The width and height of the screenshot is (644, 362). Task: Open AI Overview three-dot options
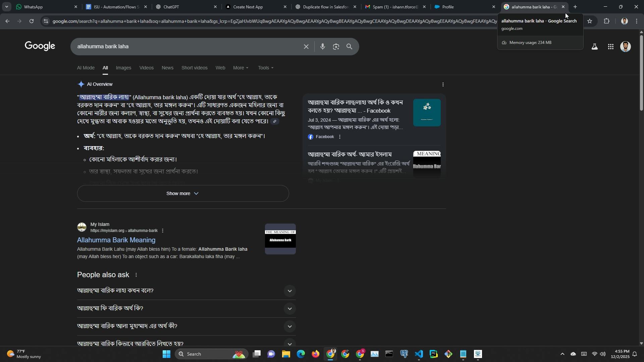coord(443,84)
